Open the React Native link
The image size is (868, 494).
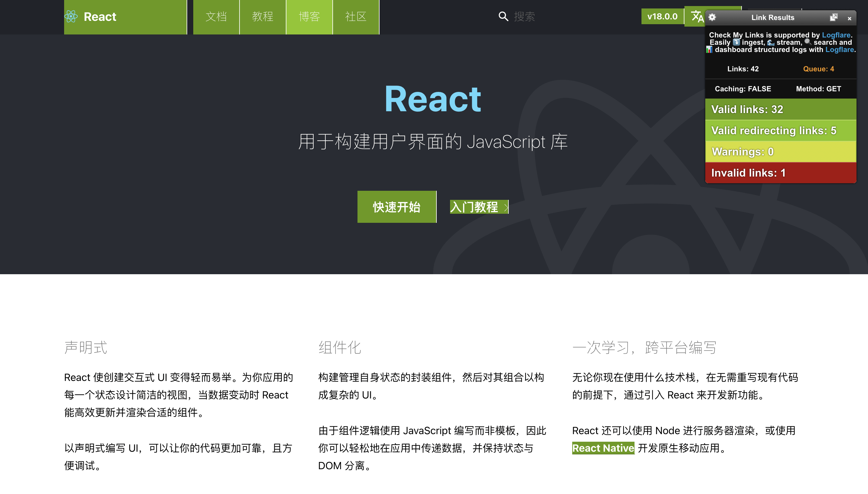coord(603,448)
